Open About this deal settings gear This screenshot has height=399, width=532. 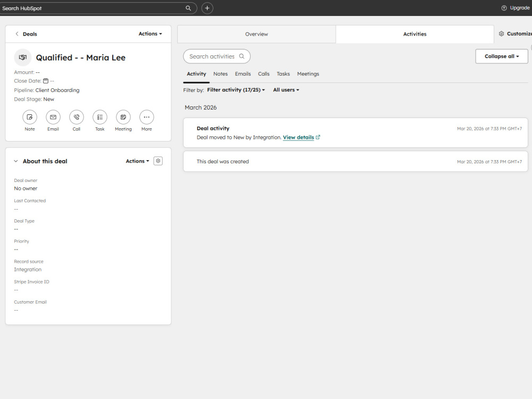[x=158, y=161]
